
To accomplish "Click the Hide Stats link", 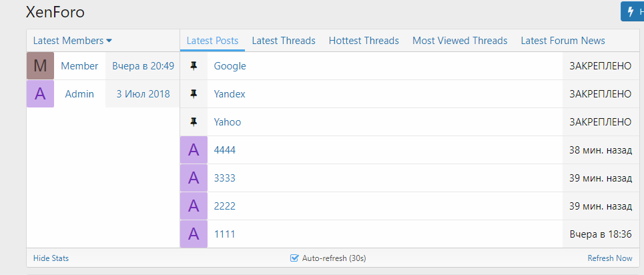I will [51, 258].
